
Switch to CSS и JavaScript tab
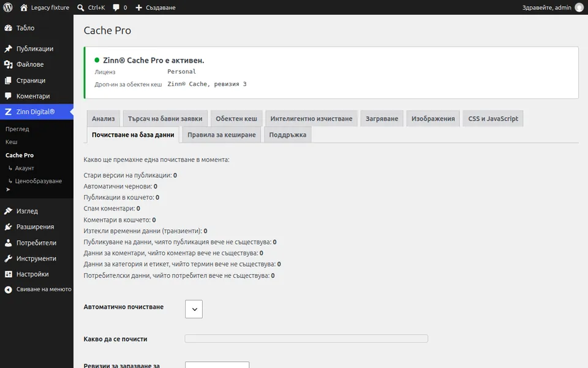(x=493, y=118)
